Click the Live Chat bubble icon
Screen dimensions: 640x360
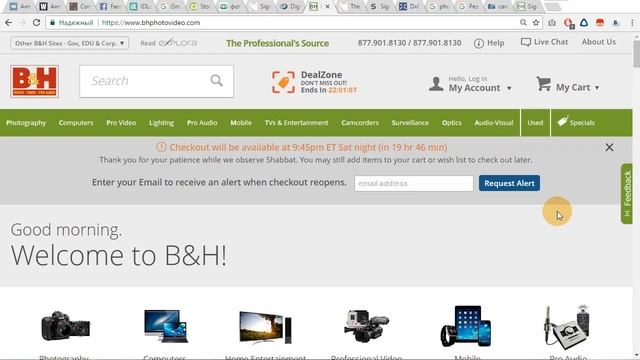[x=526, y=42]
